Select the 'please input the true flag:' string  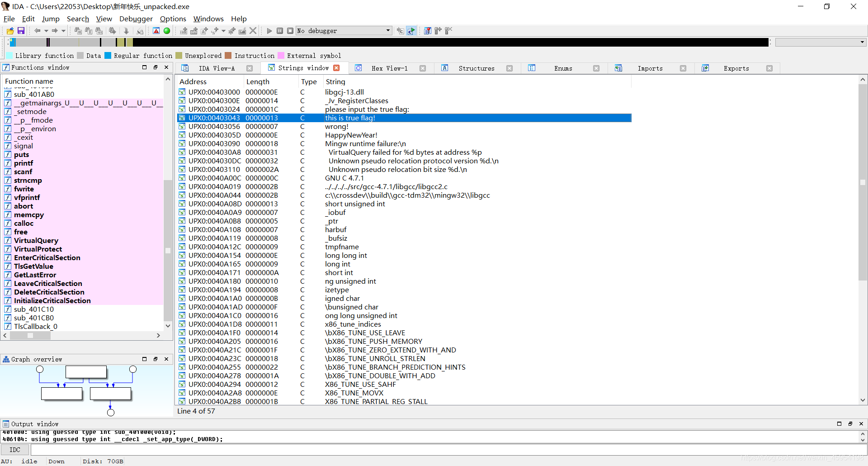(367, 109)
